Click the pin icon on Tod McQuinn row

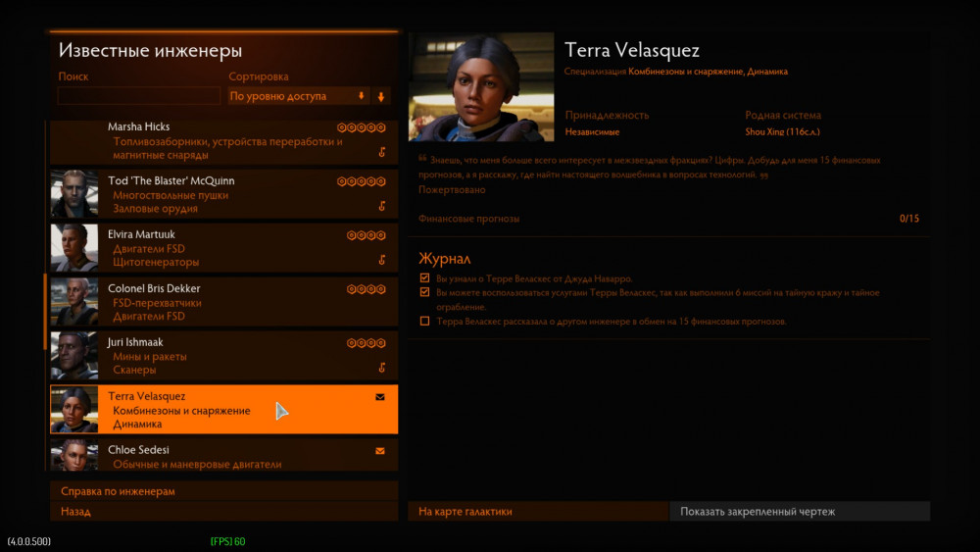382,206
